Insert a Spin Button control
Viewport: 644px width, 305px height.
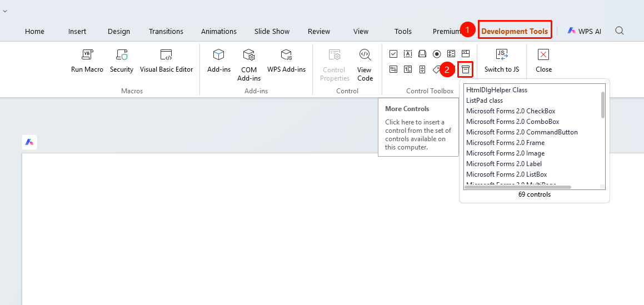click(x=408, y=69)
